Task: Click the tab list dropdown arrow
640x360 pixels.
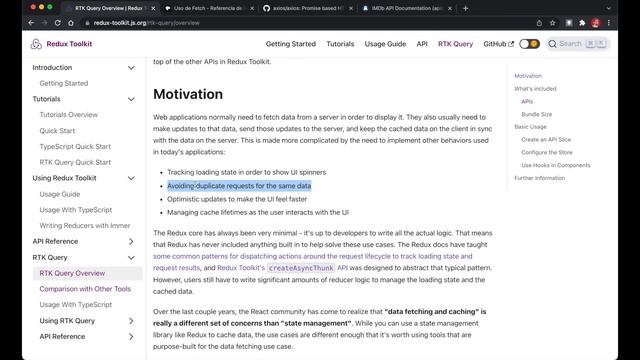Action: coord(609,8)
